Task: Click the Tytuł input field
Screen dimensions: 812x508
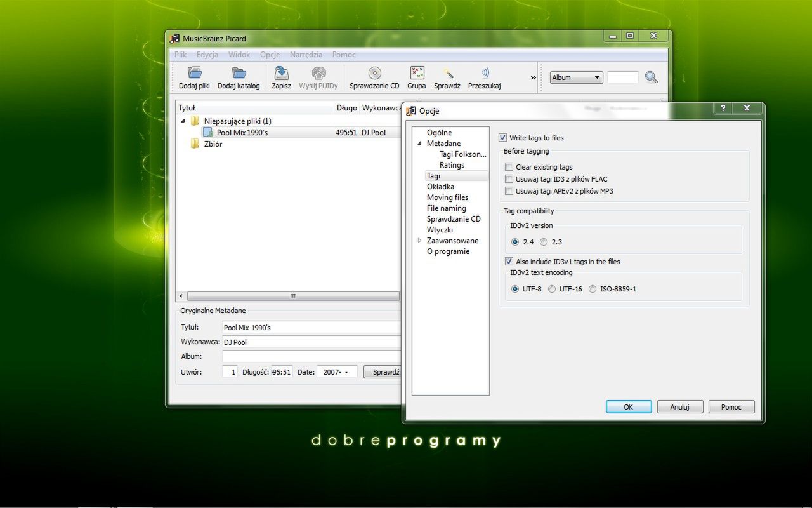Action: 311,328
